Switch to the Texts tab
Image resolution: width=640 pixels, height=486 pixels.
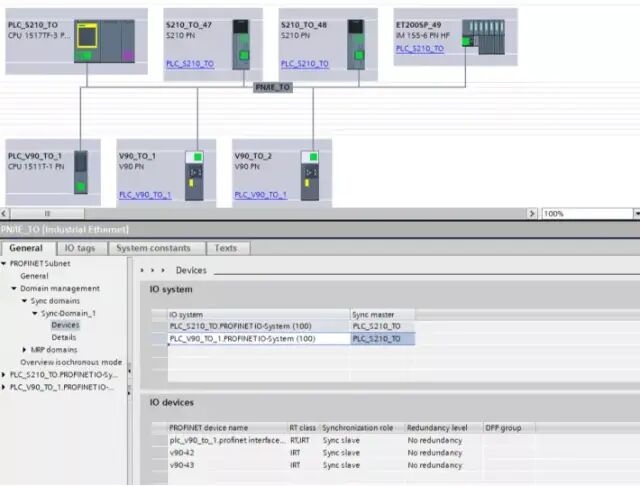(226, 248)
